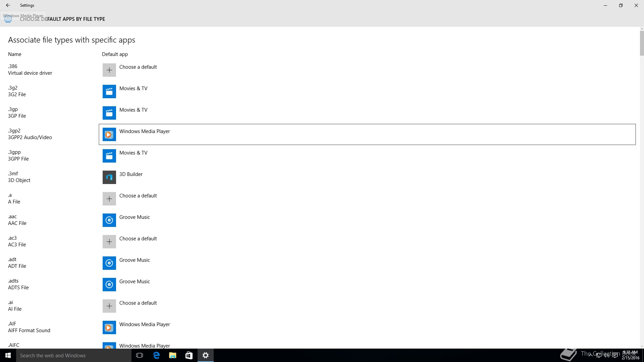Open Task View from the taskbar
Viewport: 644px width, 362px height.
pos(140,355)
